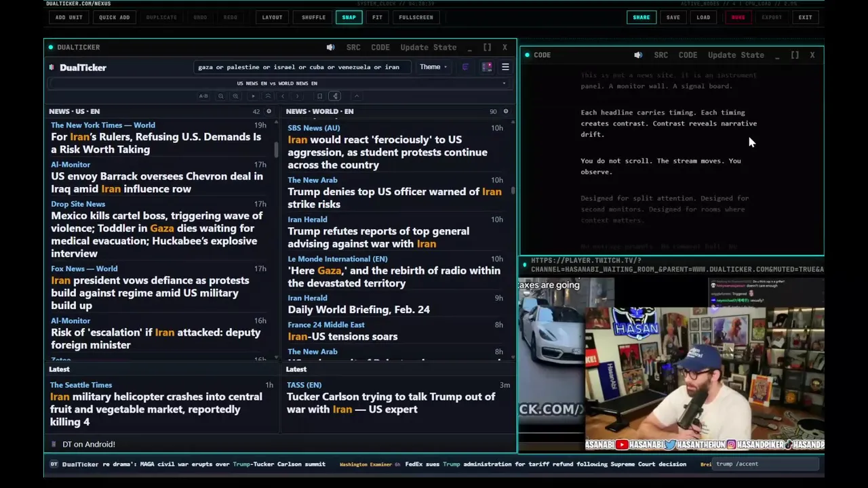Open 'Daily World Briefing, Feb. 24' headline
This screenshot has height=488, width=868.
(x=359, y=310)
